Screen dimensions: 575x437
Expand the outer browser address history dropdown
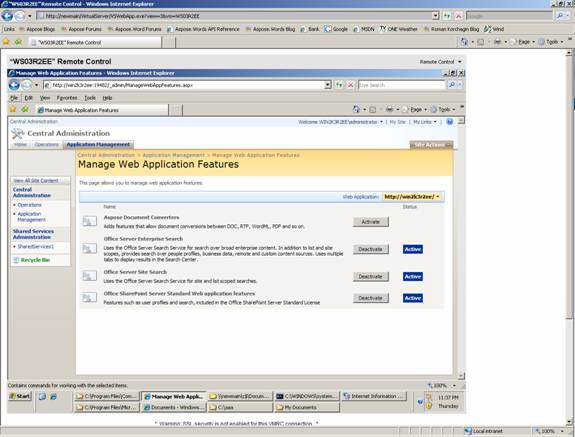pos(435,16)
